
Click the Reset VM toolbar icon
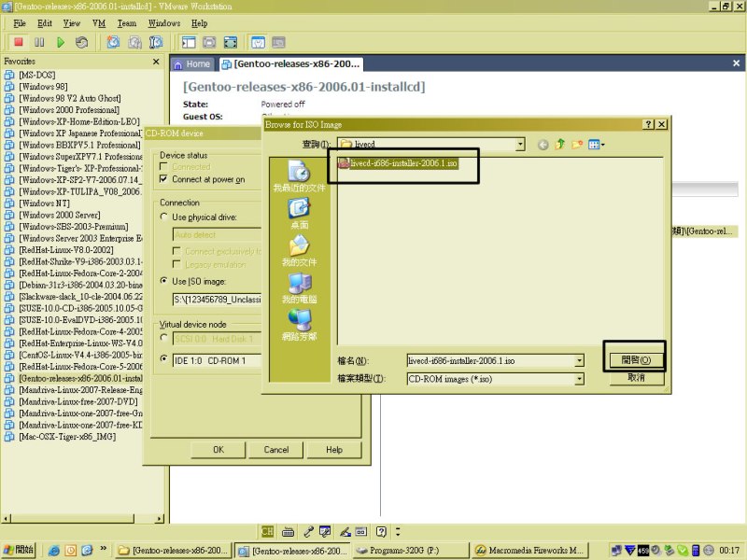click(x=81, y=42)
